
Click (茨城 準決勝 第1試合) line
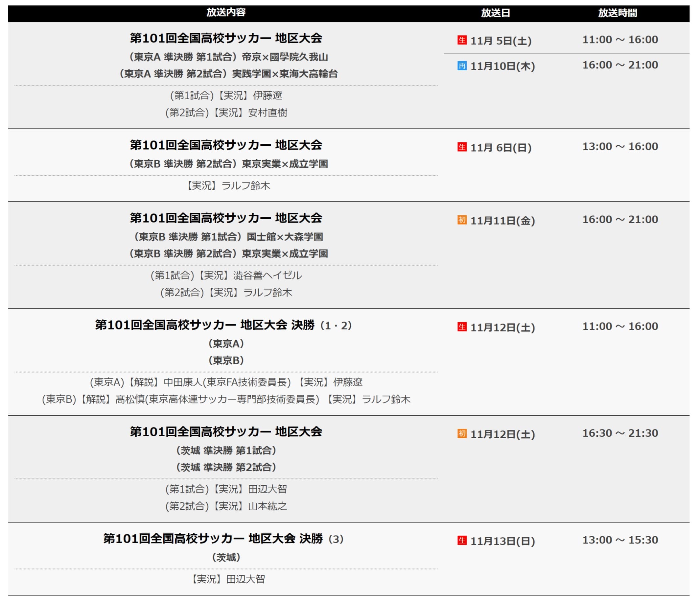[226, 451]
